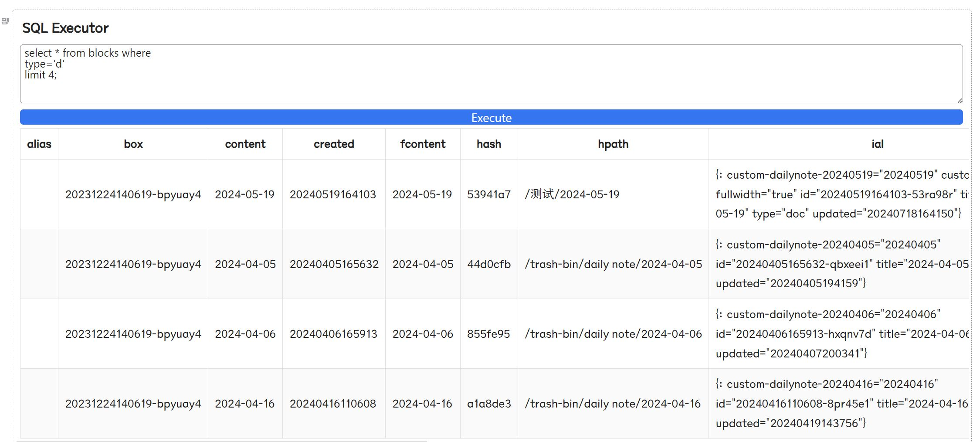Viewport: 980px width, 442px height.
Task: Click created value 20240405165632
Action: click(x=334, y=264)
